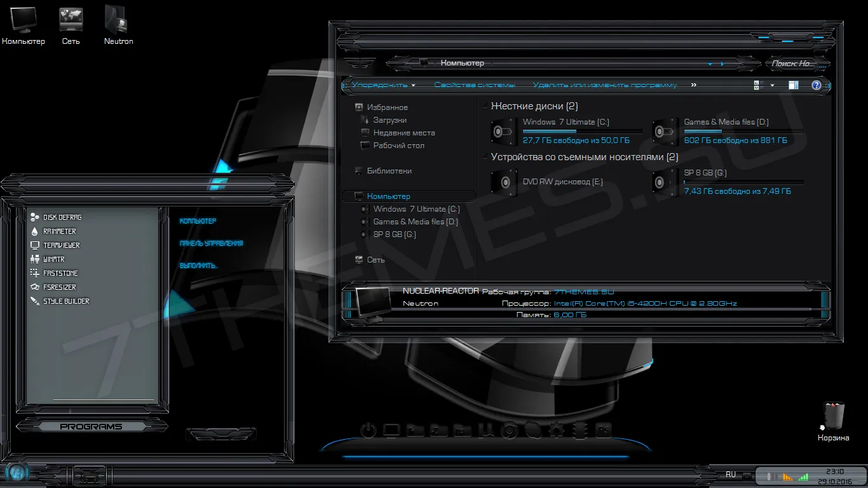Select Рабочий стол in navigation pane
This screenshot has height=488, width=868.
click(399, 146)
